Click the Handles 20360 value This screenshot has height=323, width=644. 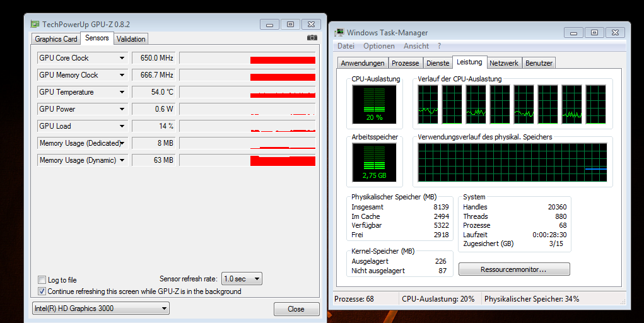coord(557,207)
